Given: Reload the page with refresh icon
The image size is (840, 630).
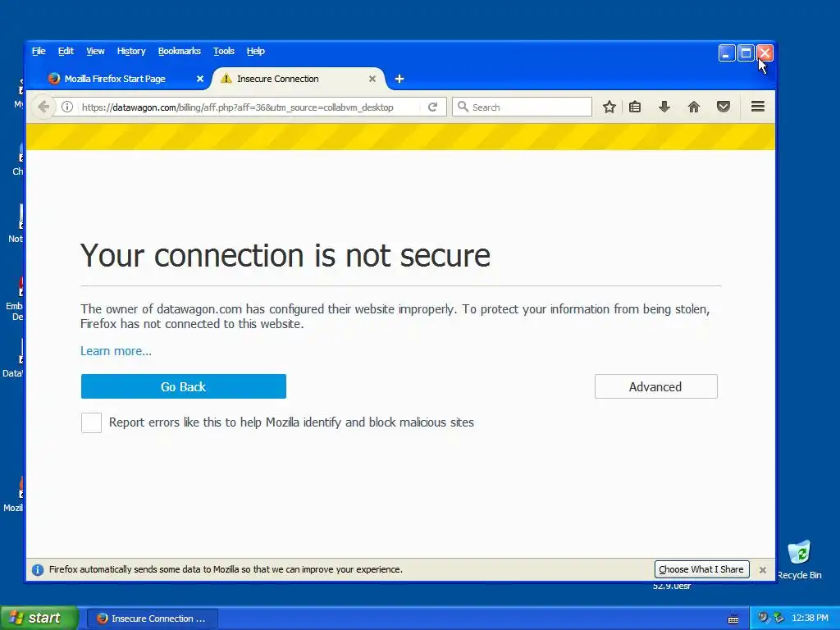Looking at the screenshot, I should (432, 107).
